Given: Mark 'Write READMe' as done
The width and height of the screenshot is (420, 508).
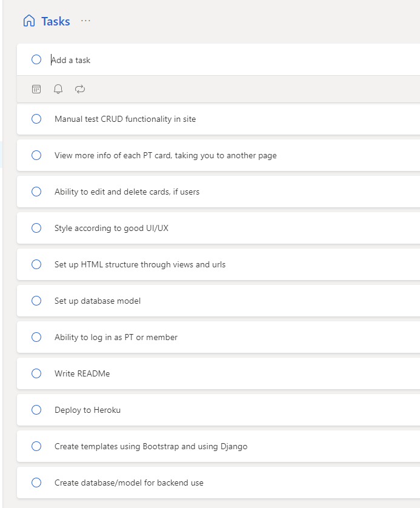Looking at the screenshot, I should point(36,373).
